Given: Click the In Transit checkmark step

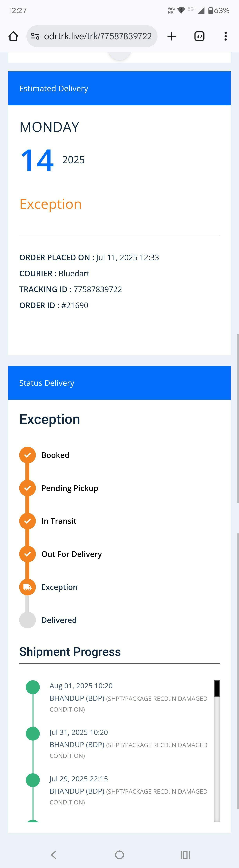Looking at the screenshot, I should 28,521.
